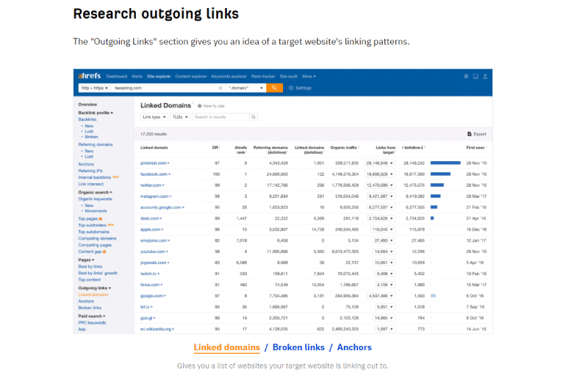Open Competing domains in sidebar

[97, 238]
